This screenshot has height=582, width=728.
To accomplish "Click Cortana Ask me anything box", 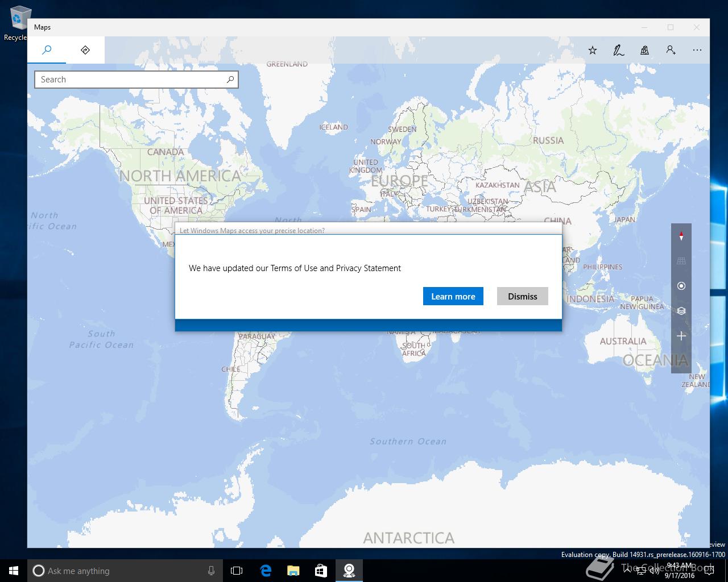I will (x=125, y=571).
